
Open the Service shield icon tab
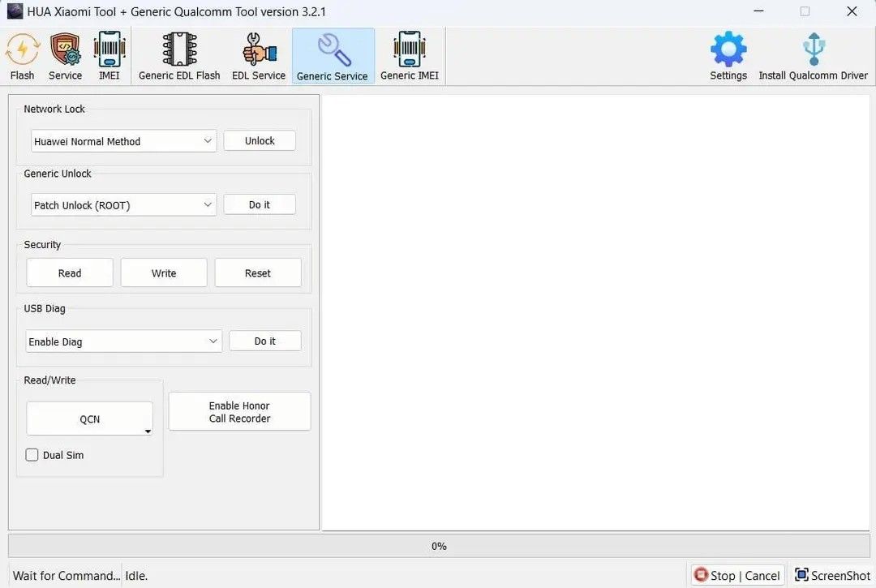66,57
